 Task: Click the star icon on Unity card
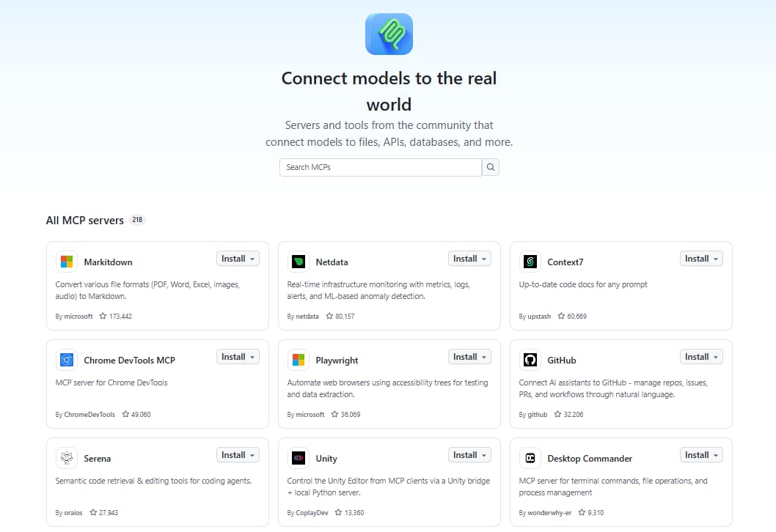pyautogui.click(x=339, y=513)
